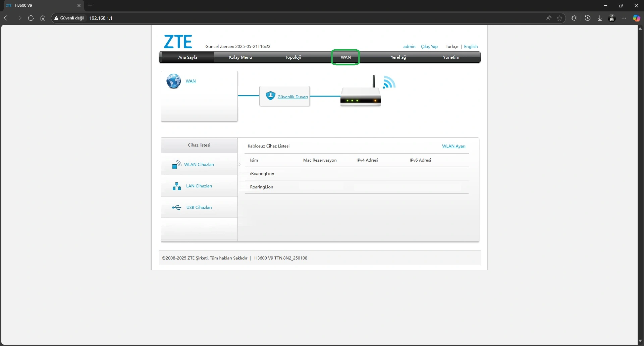This screenshot has width=644, height=346.
Task: Click the ZTE logo
Action: tap(178, 42)
